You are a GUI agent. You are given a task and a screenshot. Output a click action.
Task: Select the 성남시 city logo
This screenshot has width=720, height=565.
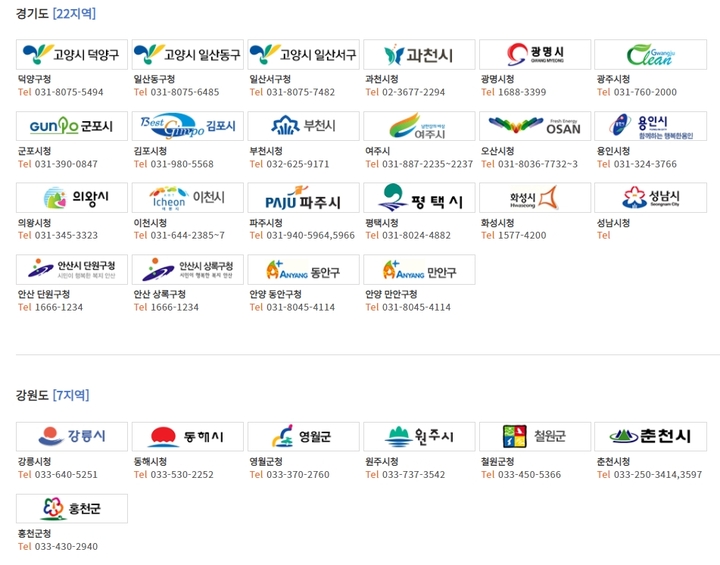[651, 198]
